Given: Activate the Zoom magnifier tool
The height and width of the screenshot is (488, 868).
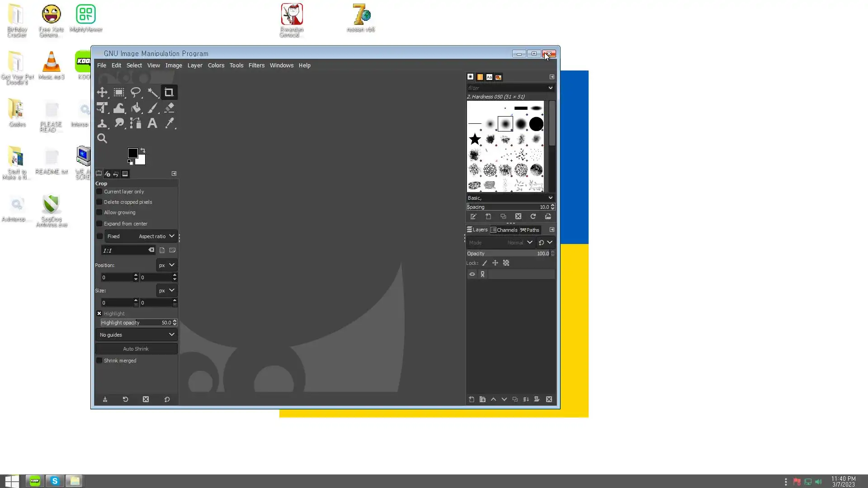Looking at the screenshot, I should tap(102, 139).
